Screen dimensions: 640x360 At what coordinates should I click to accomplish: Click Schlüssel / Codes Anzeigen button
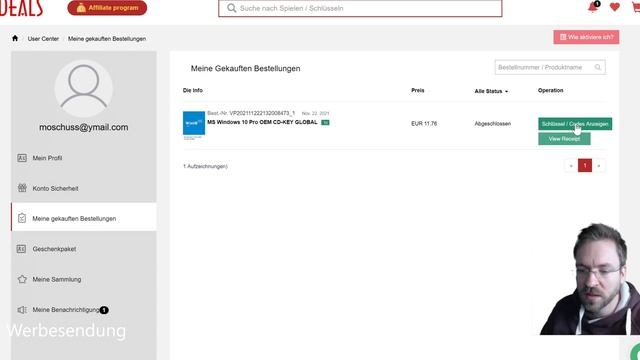(x=575, y=124)
